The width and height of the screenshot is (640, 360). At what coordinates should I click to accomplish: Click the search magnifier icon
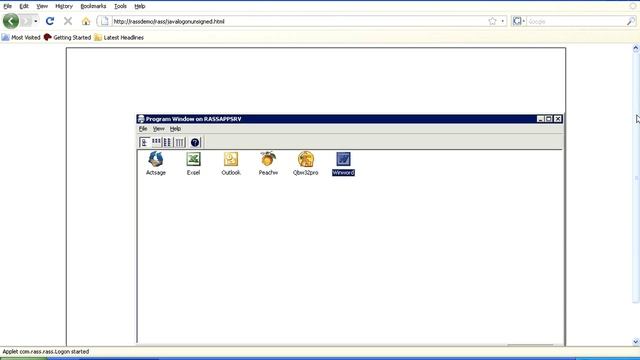(x=631, y=21)
